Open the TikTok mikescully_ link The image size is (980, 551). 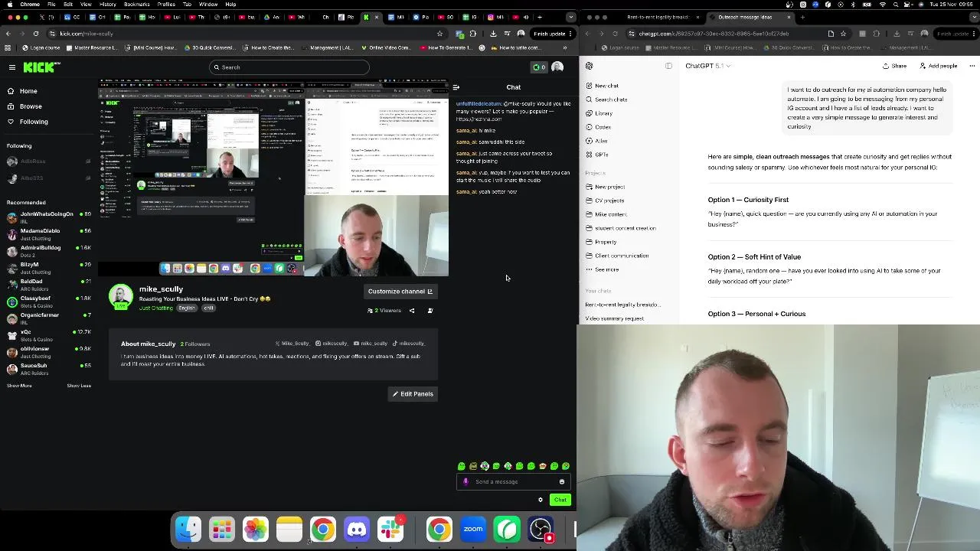409,344
